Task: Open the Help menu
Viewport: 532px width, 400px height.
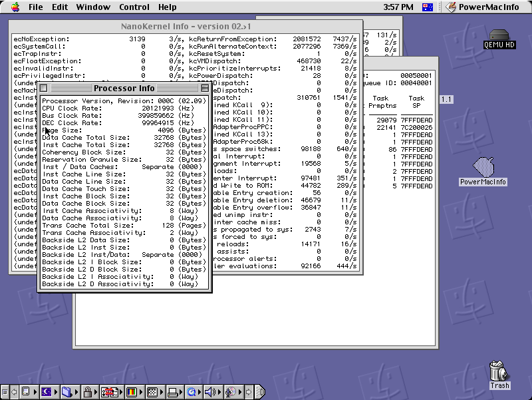Action: (x=168, y=7)
